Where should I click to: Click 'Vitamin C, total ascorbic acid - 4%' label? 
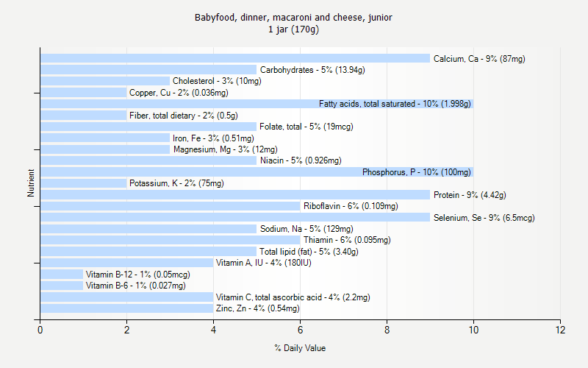pos(293,297)
